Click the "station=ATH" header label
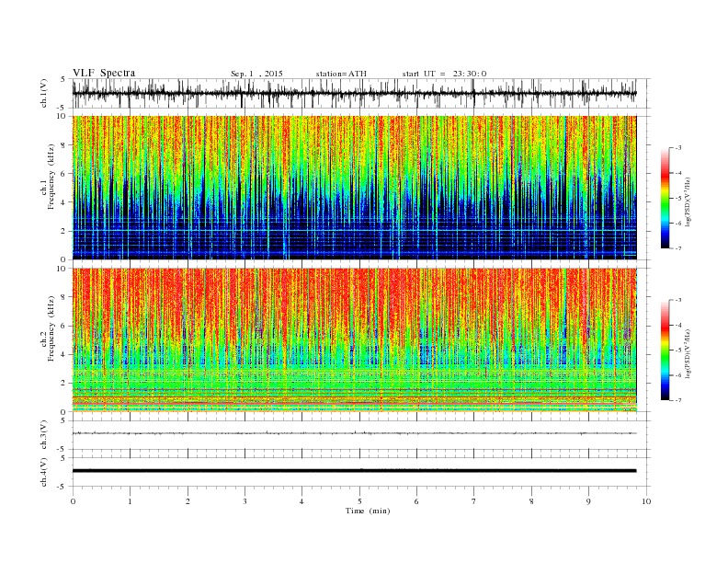 coord(341,74)
